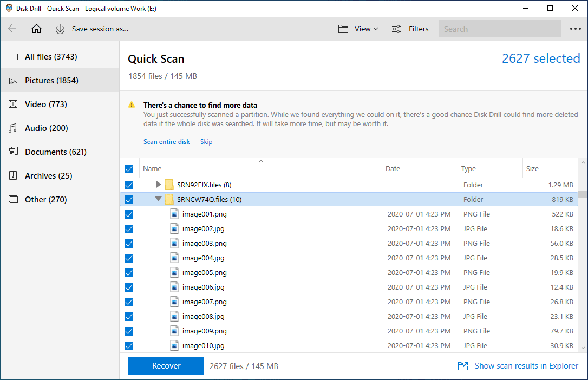Image resolution: width=588 pixels, height=380 pixels.
Task: Uncheck the $RN92FJX.files folder checkbox
Action: (129, 185)
